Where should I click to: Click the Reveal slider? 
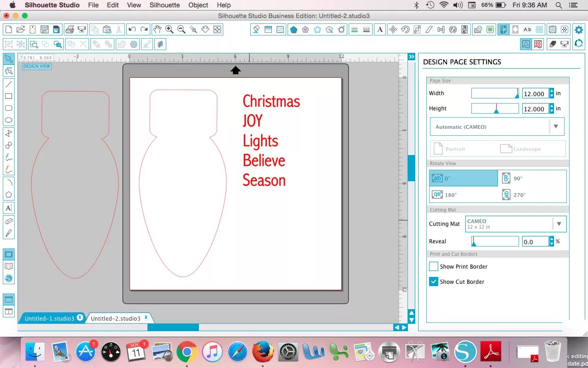point(495,241)
